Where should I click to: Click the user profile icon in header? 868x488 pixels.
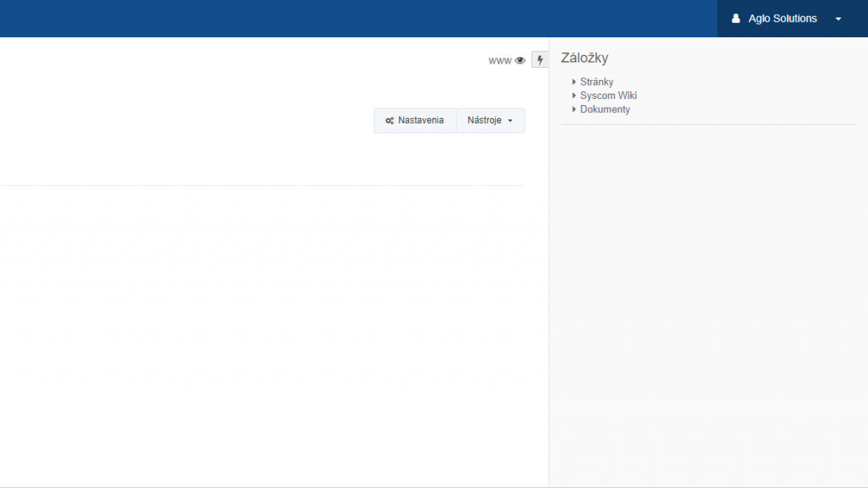[x=736, y=19]
